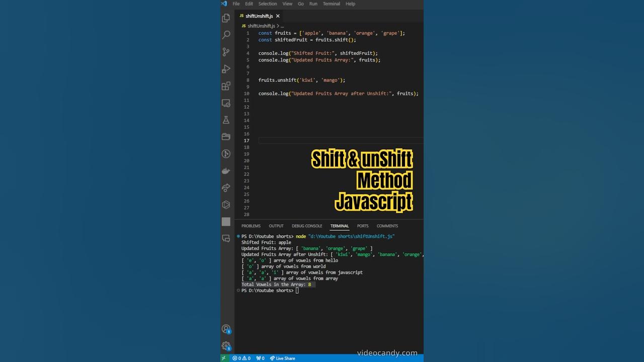Open the Edit menu
Screen dimensions: 644x362
249,4
